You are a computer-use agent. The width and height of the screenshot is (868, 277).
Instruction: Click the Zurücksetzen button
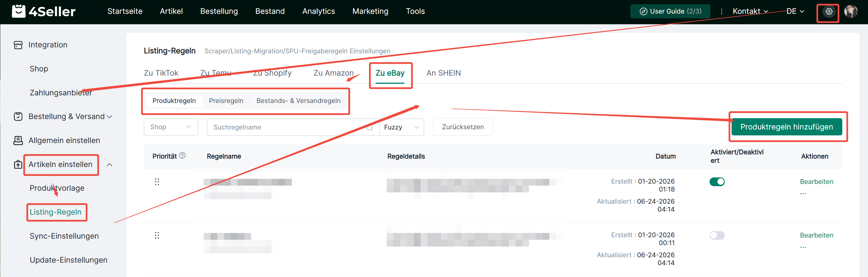pyautogui.click(x=463, y=127)
